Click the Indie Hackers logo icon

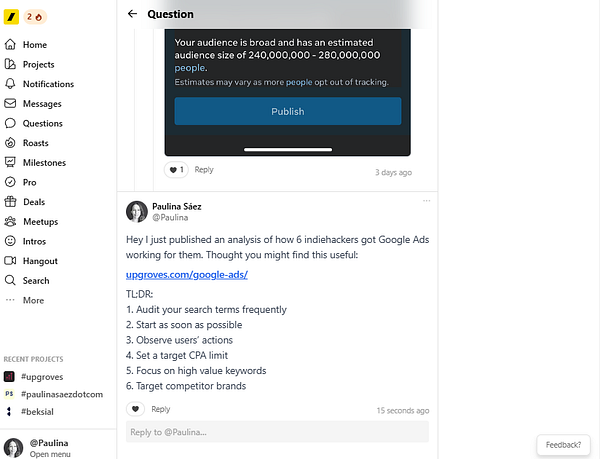[10, 17]
